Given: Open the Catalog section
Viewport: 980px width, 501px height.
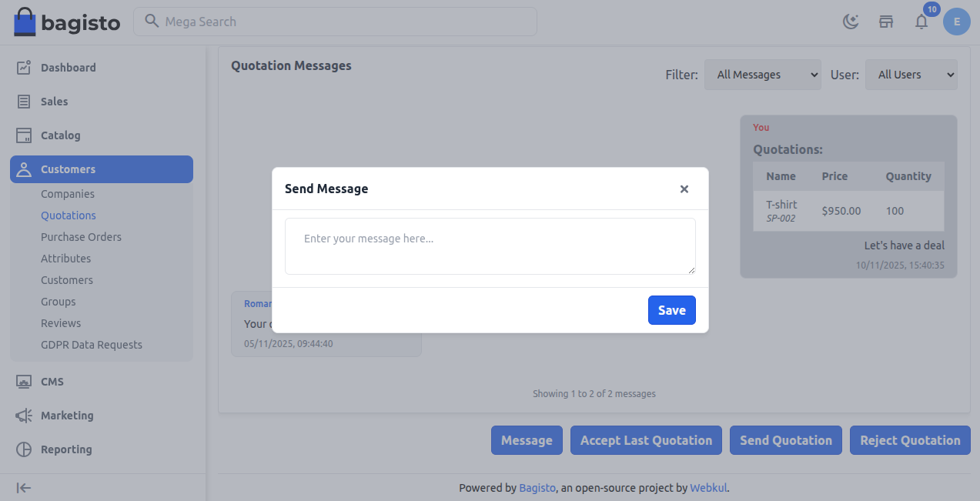Looking at the screenshot, I should tap(24, 135).
